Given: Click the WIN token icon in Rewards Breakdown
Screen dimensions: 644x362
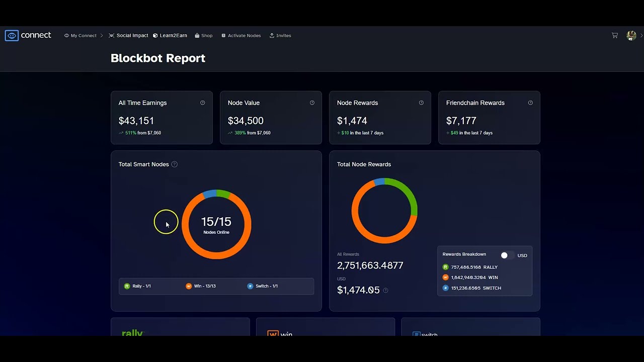Looking at the screenshot, I should [x=445, y=278].
